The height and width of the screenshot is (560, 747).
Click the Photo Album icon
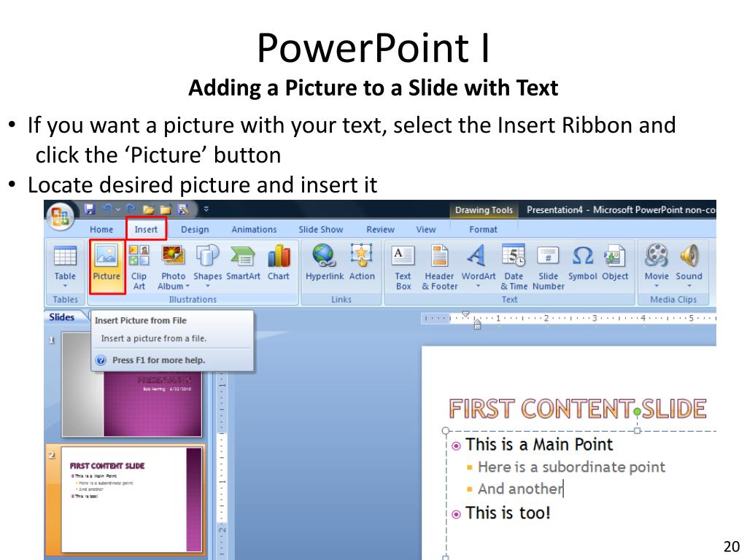[173, 255]
